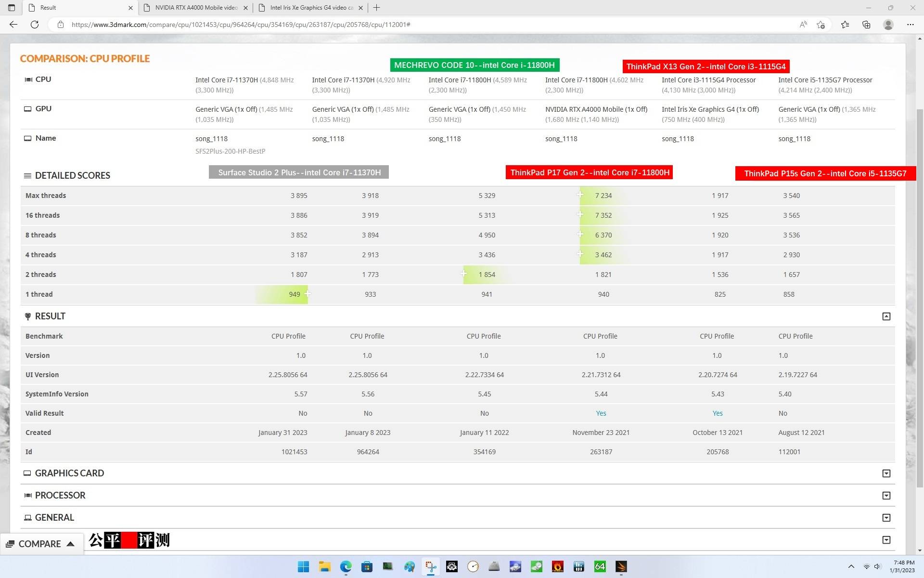Image resolution: width=924 pixels, height=578 pixels.
Task: Open the Edge settings ellipsis menu
Action: tap(910, 25)
